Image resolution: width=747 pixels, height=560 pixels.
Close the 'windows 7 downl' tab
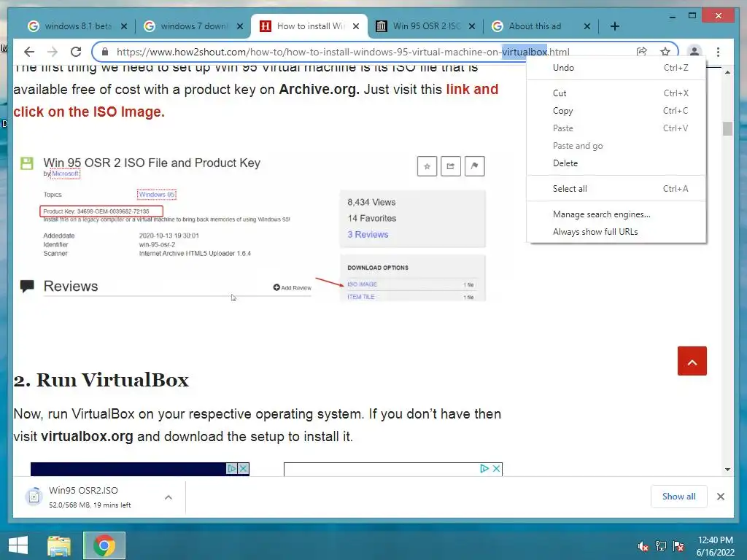(x=240, y=26)
